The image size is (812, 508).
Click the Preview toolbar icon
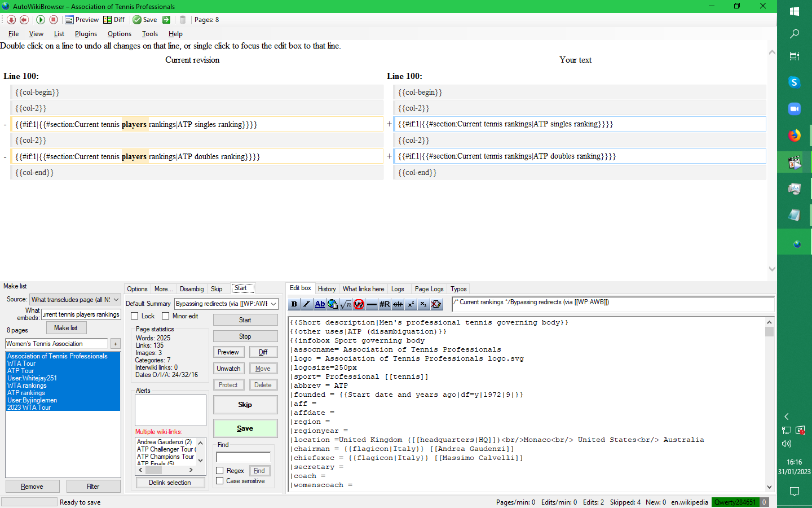pos(82,20)
